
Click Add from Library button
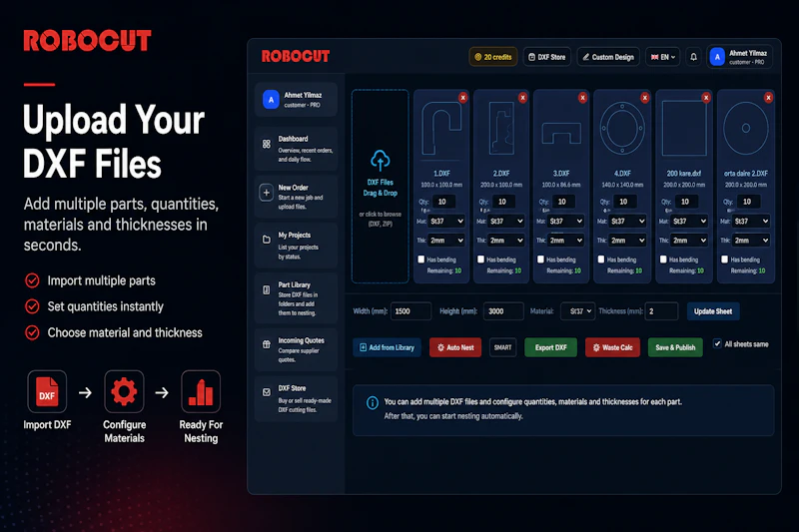pos(387,347)
